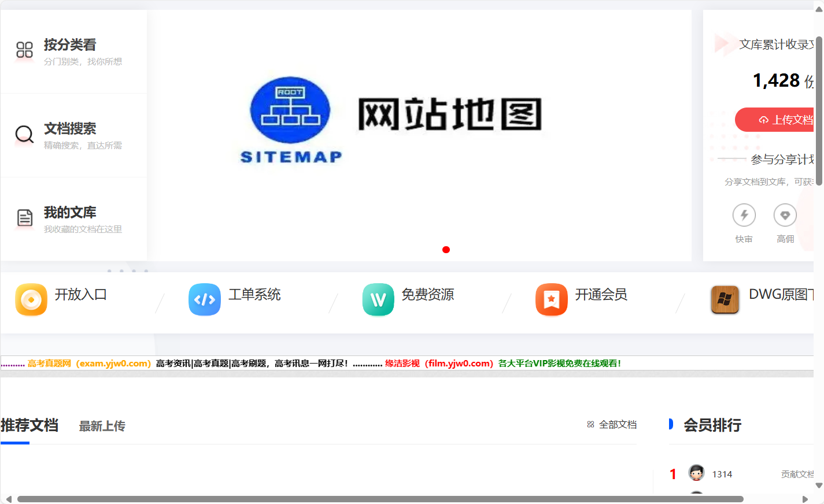Click the avatar of ranked member 1314
The image size is (824, 504).
click(x=696, y=473)
